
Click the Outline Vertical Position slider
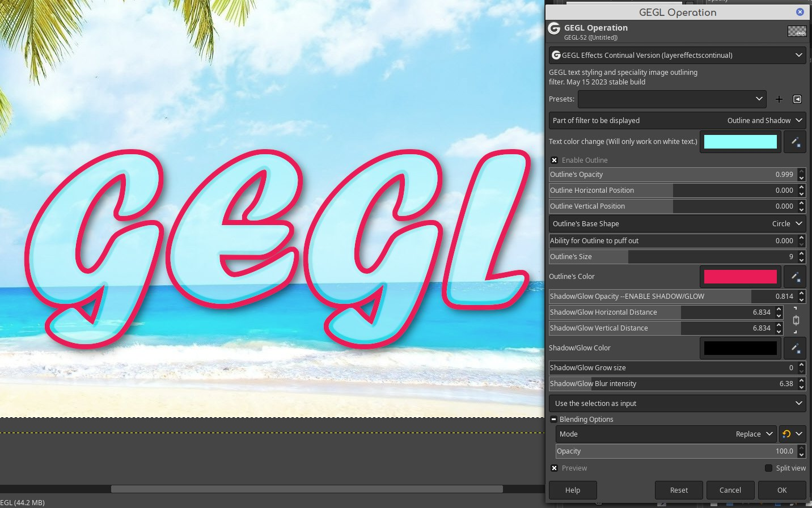pos(673,206)
